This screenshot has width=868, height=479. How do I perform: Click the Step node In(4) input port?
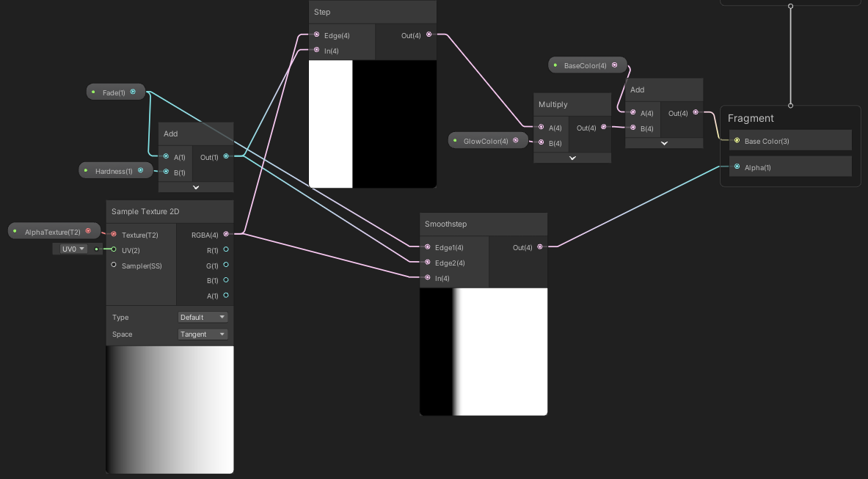pyautogui.click(x=317, y=50)
